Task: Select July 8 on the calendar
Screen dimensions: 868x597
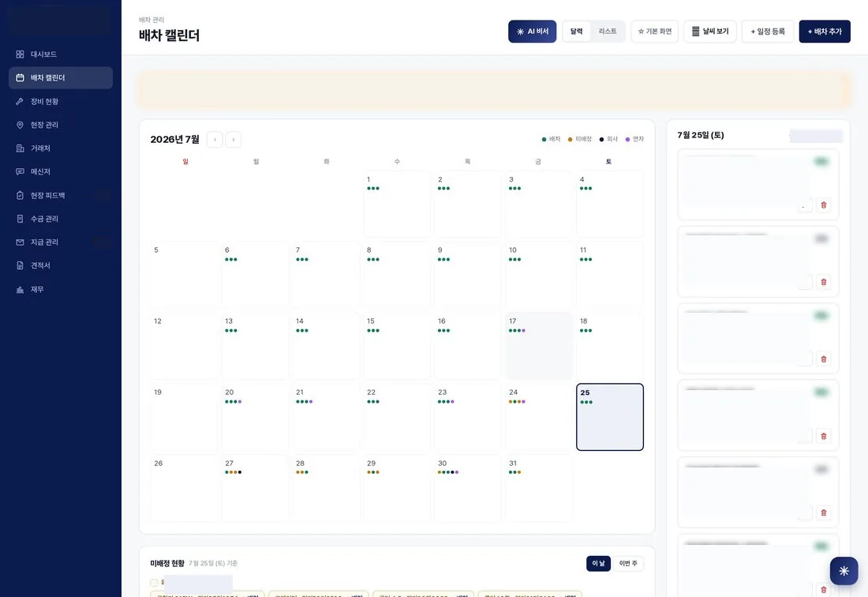Action: 397,275
